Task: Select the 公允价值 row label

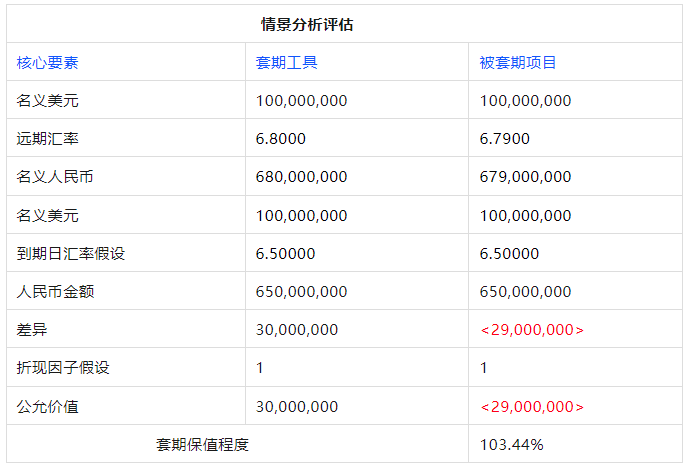Action: pyautogui.click(x=47, y=407)
